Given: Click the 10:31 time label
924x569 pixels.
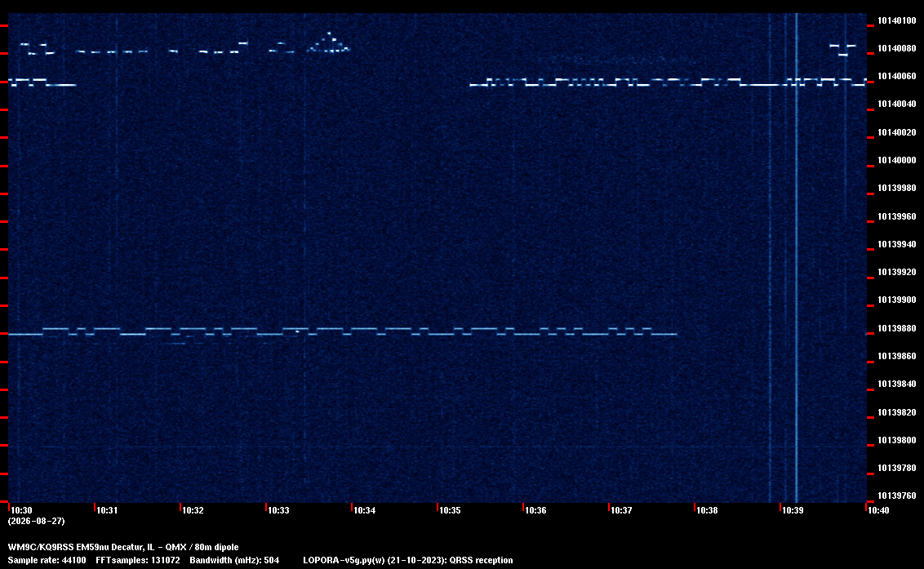Looking at the screenshot, I should click(107, 510).
